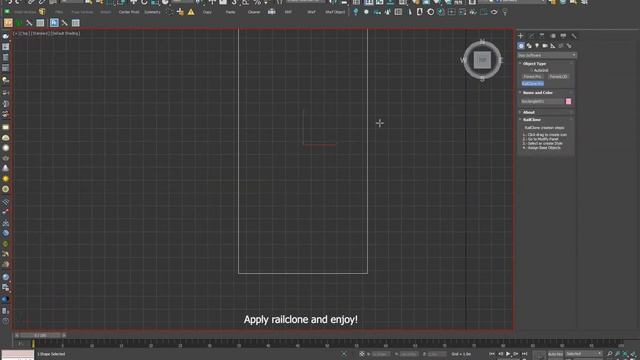Click the white sphere icon in left toolbar
Screen dimensions: 640x360
coord(6,148)
